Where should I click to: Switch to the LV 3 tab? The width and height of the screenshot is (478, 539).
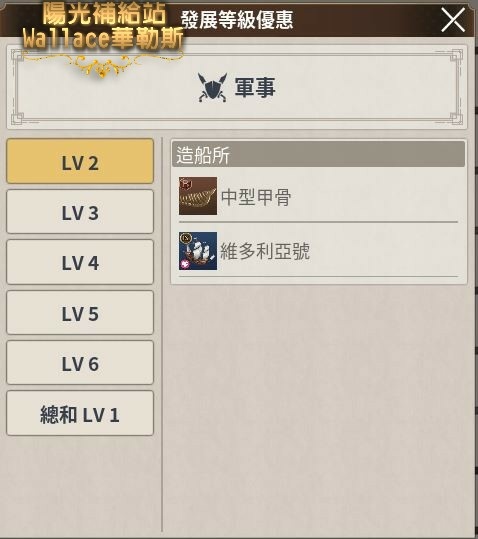pyautogui.click(x=80, y=211)
